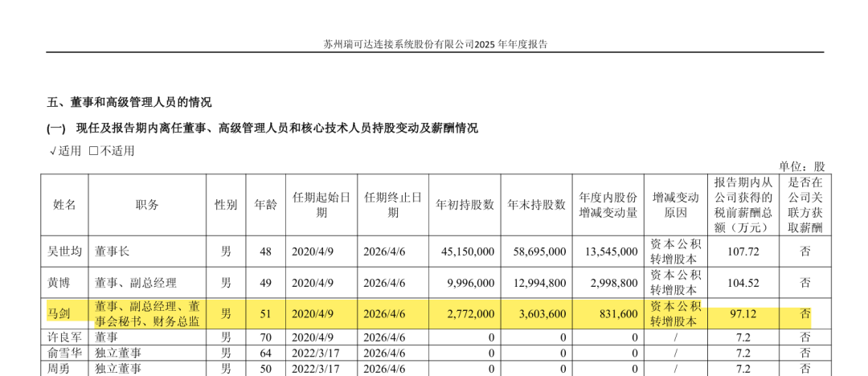Click 资本公积转增股本 in 吴世均's row
The width and height of the screenshot is (868, 376).
pyautogui.click(x=676, y=251)
